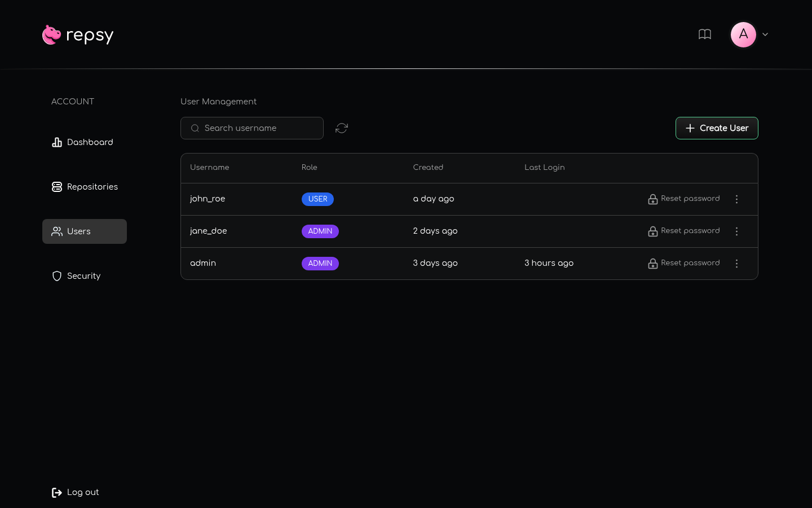Reset password for john_roe

tap(684, 199)
